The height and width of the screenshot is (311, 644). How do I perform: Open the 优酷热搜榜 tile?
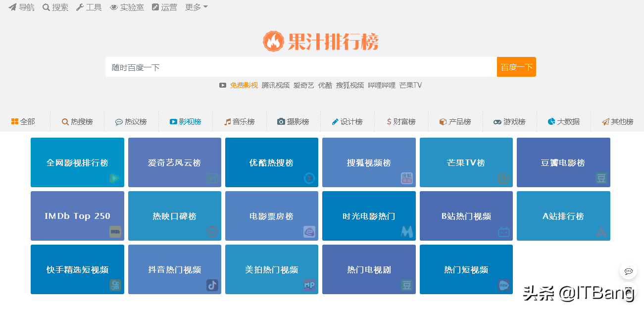click(x=272, y=162)
